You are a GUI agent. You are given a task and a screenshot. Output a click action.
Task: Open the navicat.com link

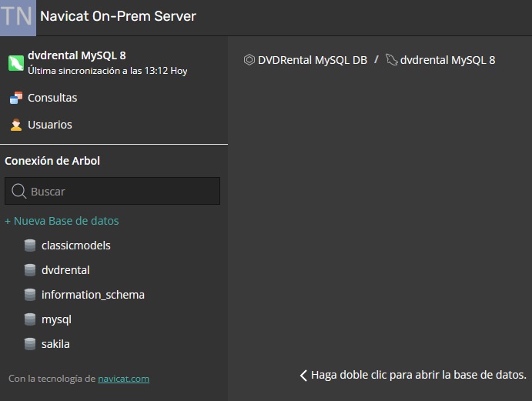(x=123, y=379)
